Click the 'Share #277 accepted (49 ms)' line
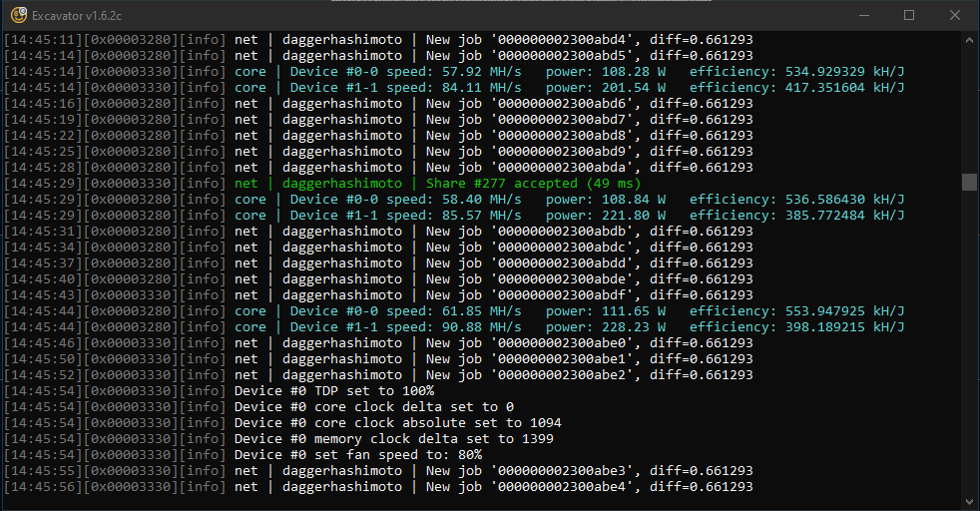 pos(533,183)
